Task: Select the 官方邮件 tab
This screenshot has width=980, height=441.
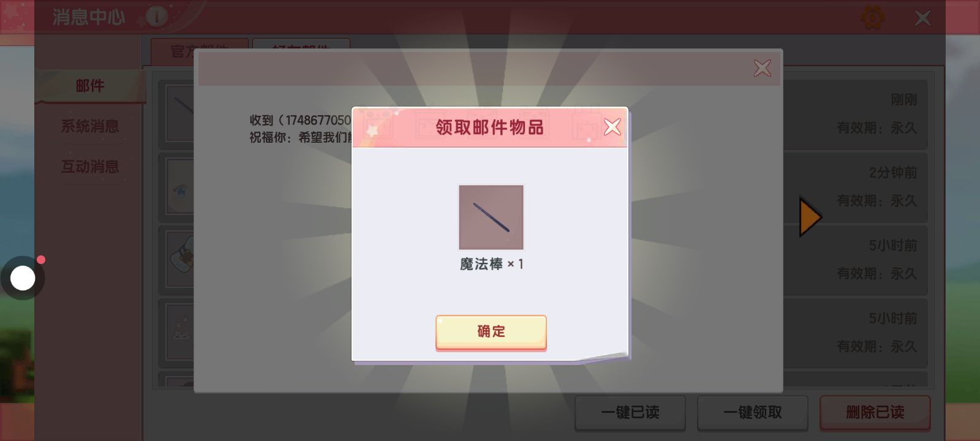Action: (x=200, y=48)
